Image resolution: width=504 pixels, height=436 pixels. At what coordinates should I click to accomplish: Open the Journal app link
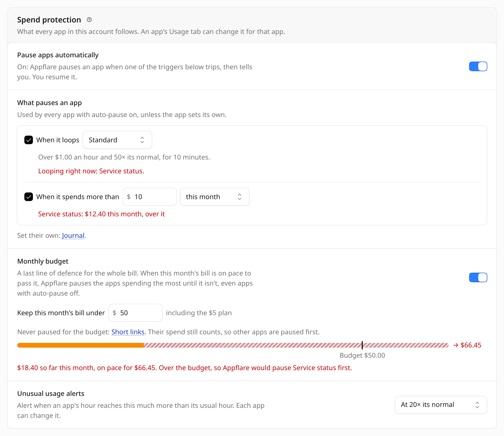click(x=73, y=235)
